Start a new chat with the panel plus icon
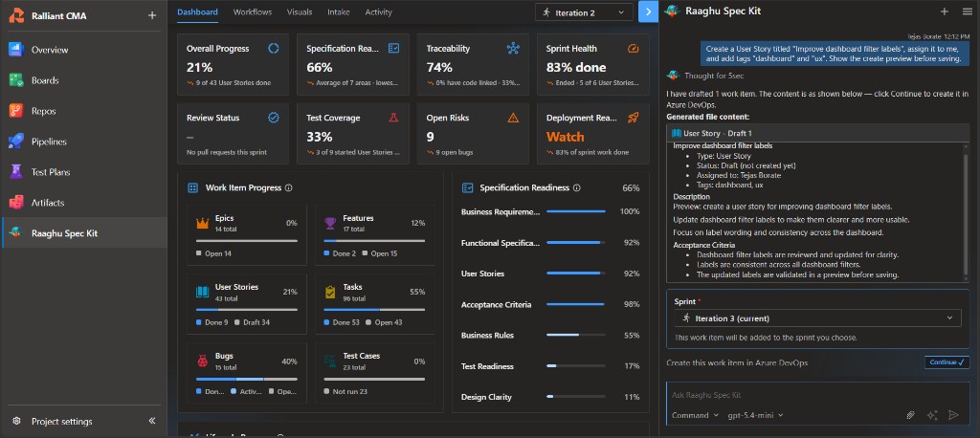Image resolution: width=980 pixels, height=438 pixels. tap(944, 11)
